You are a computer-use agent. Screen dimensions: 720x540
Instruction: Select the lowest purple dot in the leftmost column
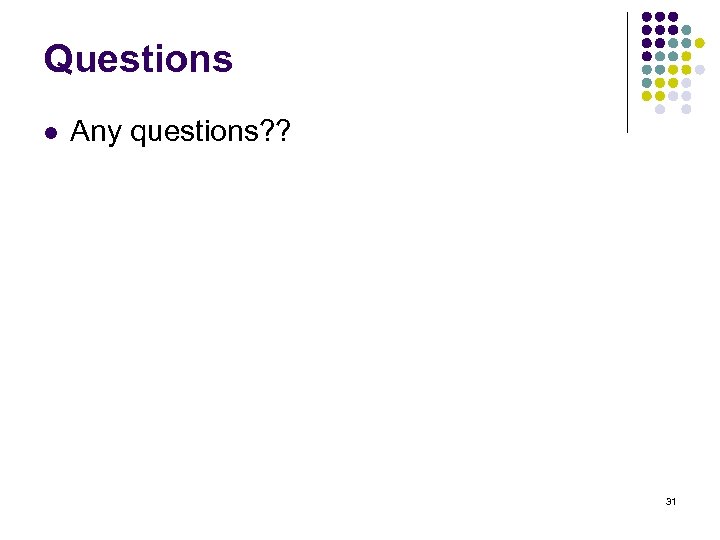click(647, 57)
